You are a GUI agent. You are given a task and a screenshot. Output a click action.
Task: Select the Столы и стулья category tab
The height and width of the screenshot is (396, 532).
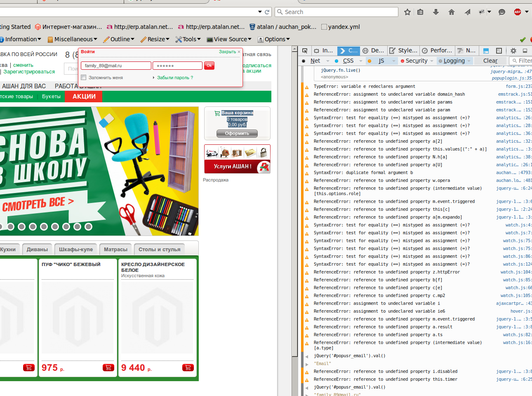[159, 250]
